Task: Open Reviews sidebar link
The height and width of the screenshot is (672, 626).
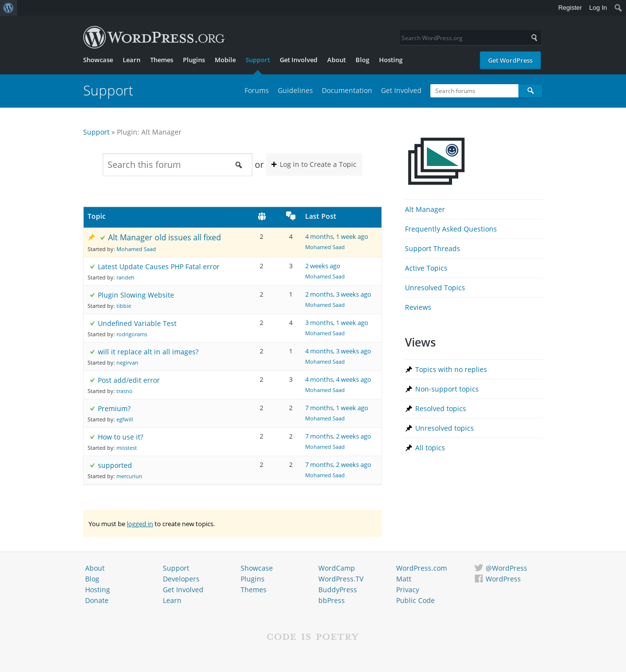Action: 418,307
